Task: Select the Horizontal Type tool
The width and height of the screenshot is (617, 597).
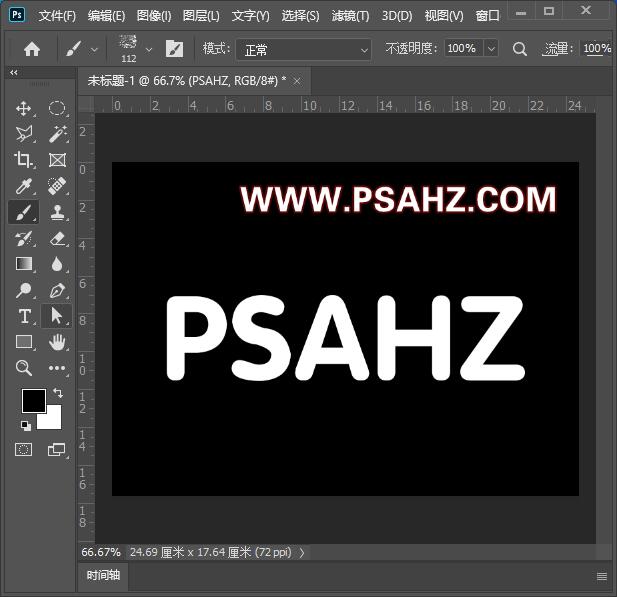Action: coord(24,316)
